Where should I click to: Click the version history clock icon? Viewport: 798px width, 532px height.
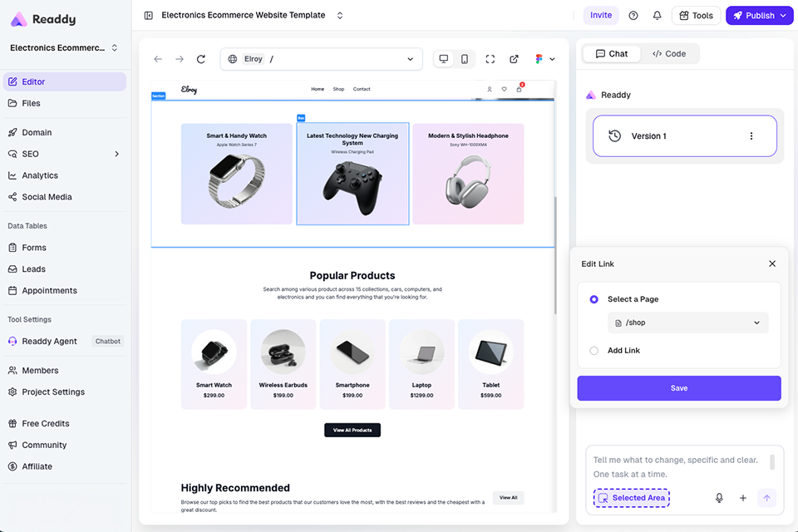[615, 136]
